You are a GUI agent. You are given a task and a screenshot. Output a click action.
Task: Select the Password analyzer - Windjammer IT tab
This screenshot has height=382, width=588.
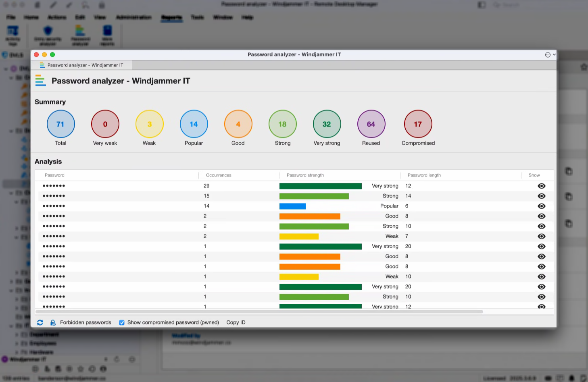point(85,65)
